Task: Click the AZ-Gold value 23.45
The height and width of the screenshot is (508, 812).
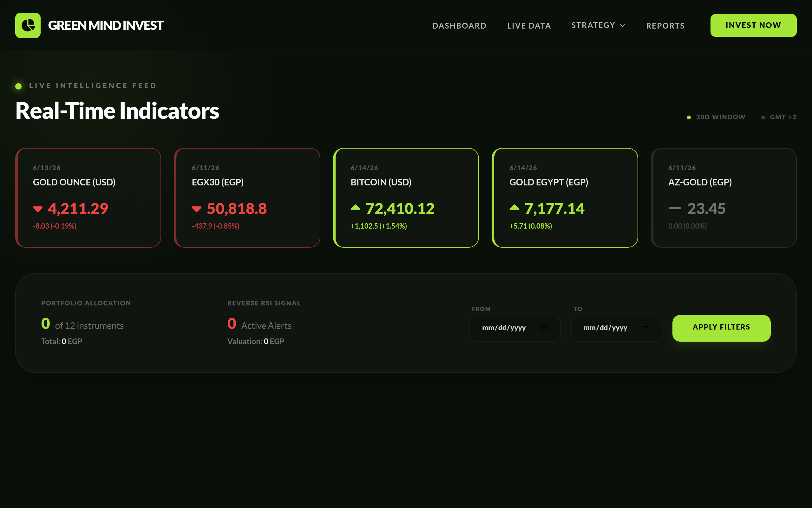Action: (x=706, y=208)
